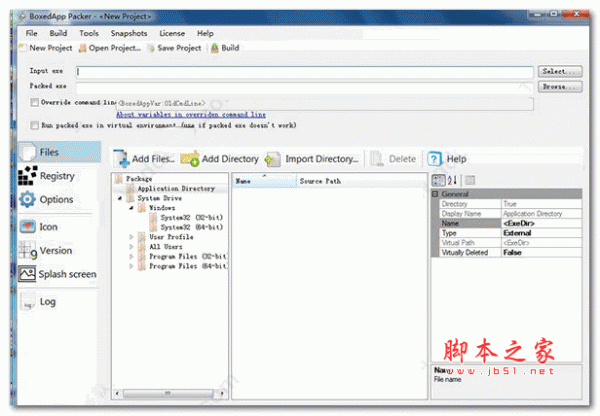Click the Open Project folder icon

pos(82,48)
